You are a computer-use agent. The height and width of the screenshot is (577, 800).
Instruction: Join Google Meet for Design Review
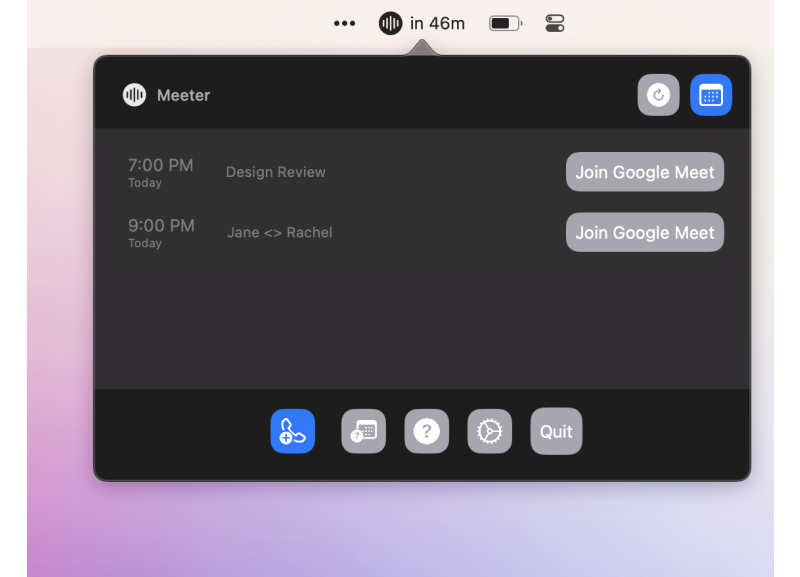(644, 171)
